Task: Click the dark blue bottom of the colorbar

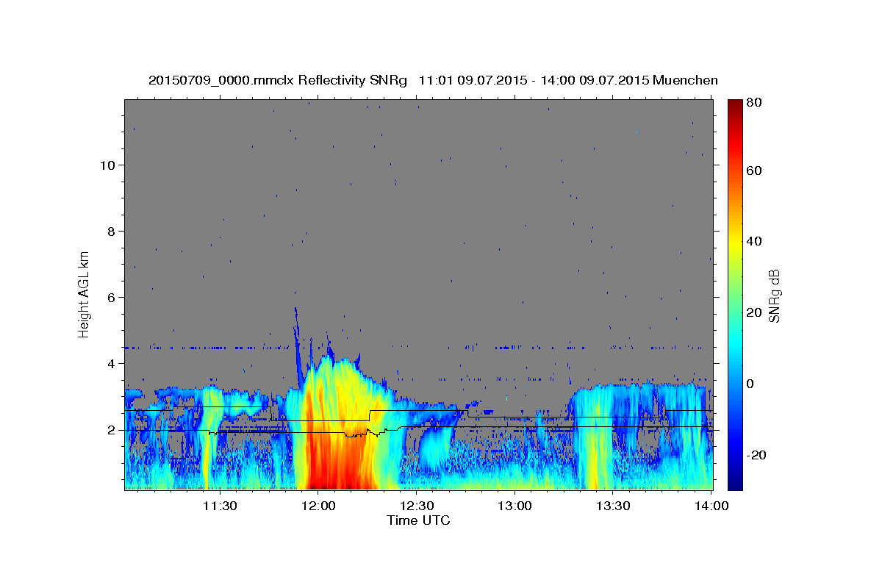Action: 735,481
